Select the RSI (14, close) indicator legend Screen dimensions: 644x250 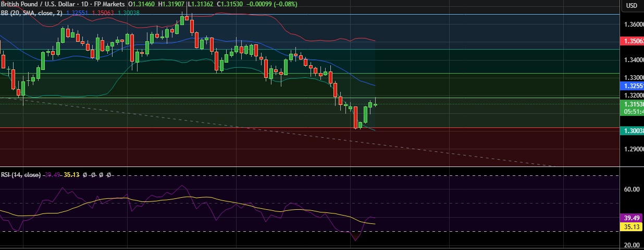click(21, 175)
